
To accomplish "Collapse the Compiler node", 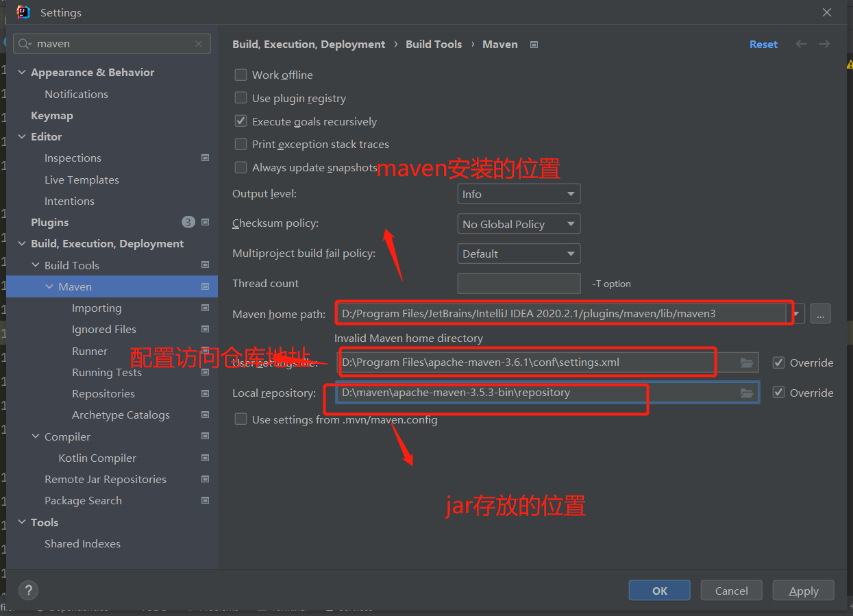I will (36, 436).
